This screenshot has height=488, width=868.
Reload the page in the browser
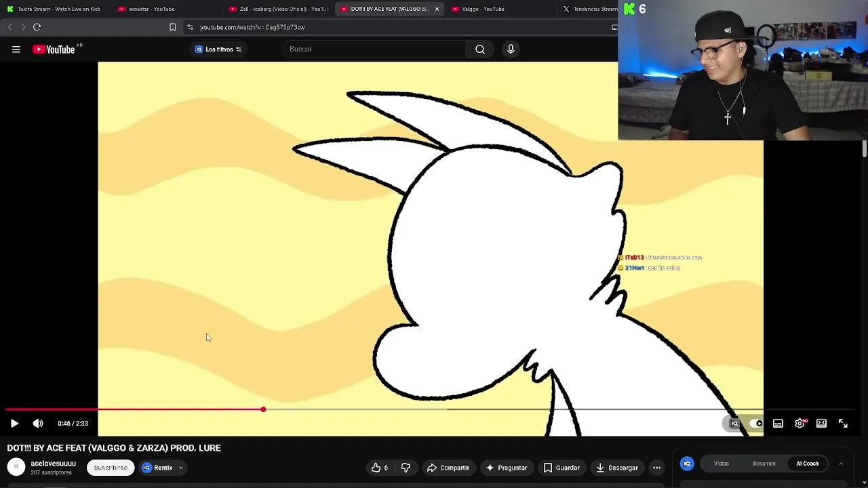37,27
